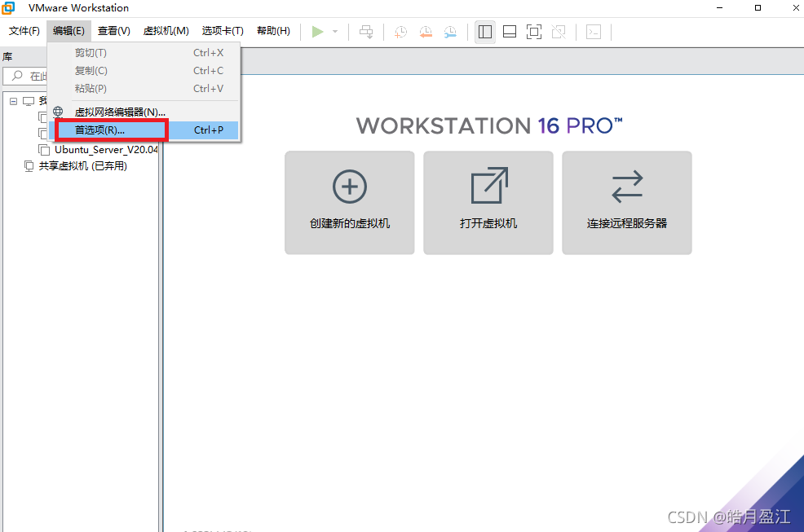
Task: Click the send Ctrl+Alt+Del toolbar icon
Action: (366, 32)
